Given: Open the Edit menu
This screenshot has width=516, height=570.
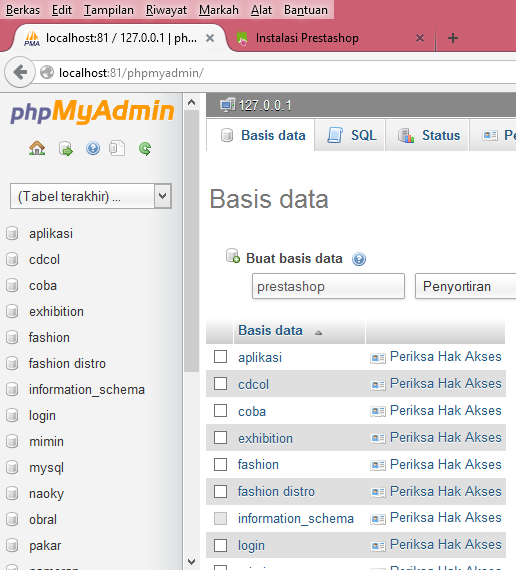Looking at the screenshot, I should (62, 10).
